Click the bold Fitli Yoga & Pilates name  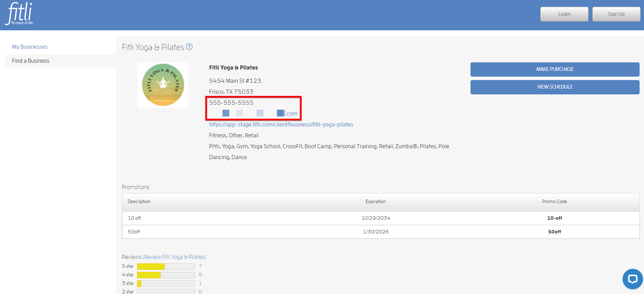tap(233, 67)
